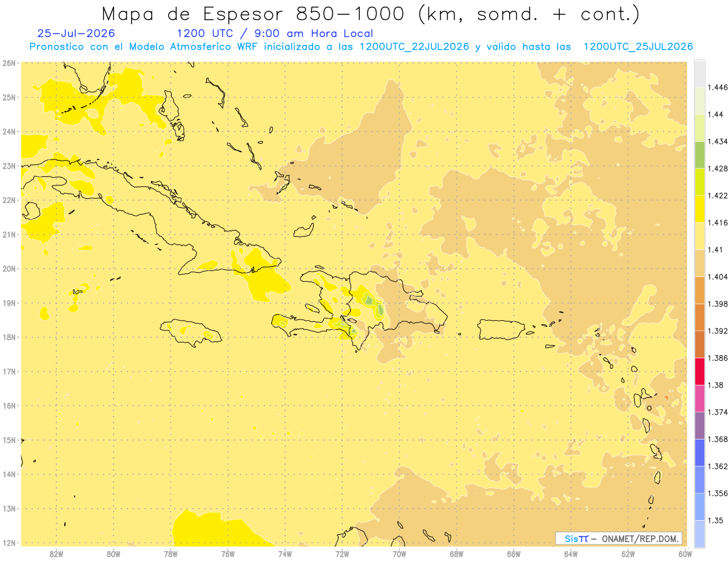Click the "64W" longitude label
Image resolution: width=728 pixels, height=562 pixels.
tap(571, 554)
